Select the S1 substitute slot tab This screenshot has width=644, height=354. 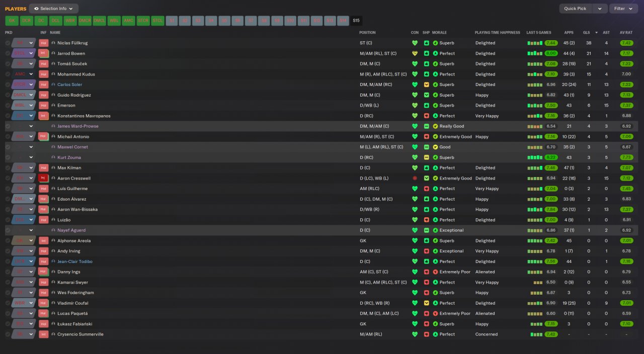[173, 21]
